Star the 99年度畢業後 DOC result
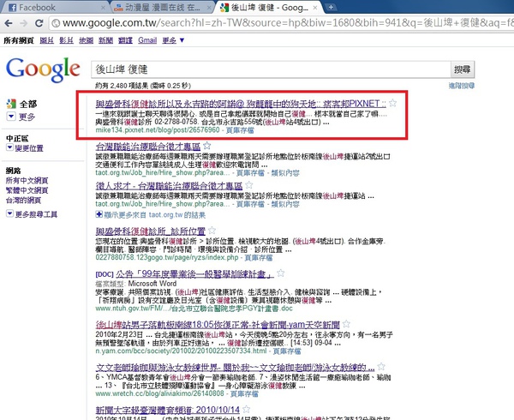This screenshot has width=514, height=420. coord(281,273)
